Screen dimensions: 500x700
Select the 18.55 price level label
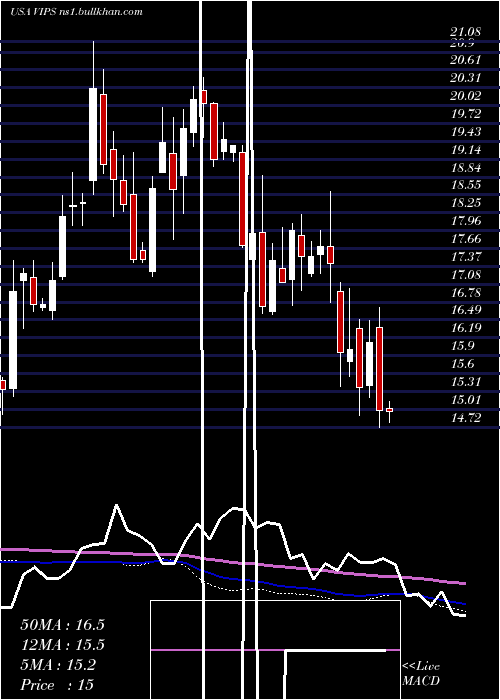(466, 185)
